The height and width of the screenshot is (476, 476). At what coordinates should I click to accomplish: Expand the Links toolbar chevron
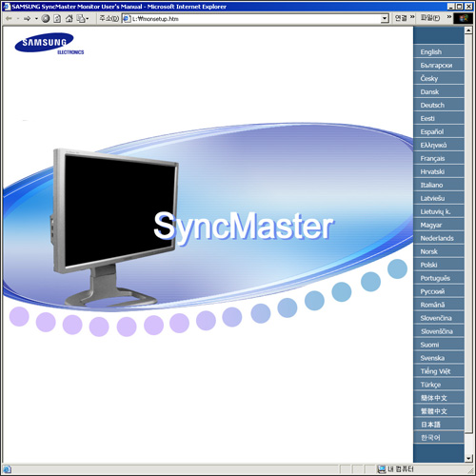412,17
